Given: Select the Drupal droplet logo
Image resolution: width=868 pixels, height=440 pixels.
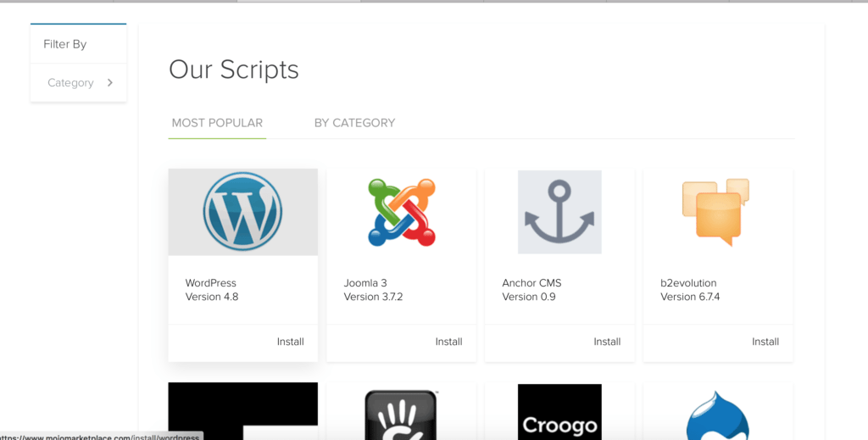Looking at the screenshot, I should [718, 415].
